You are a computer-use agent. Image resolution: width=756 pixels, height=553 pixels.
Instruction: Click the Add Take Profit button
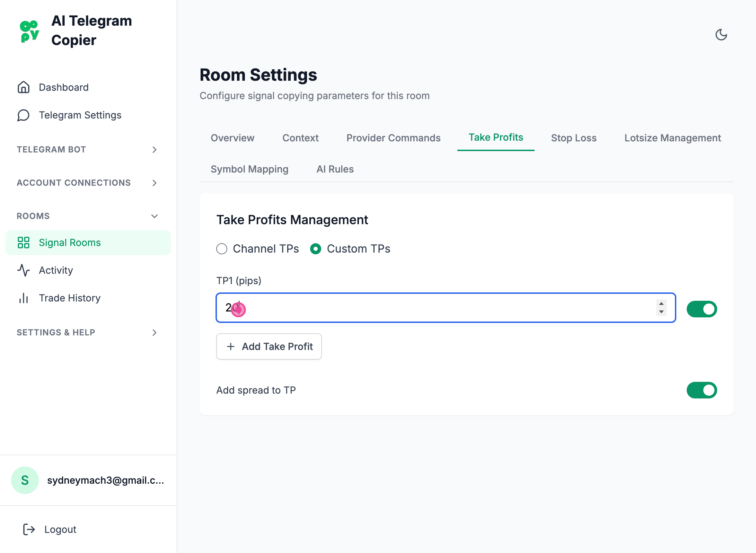[x=269, y=346]
